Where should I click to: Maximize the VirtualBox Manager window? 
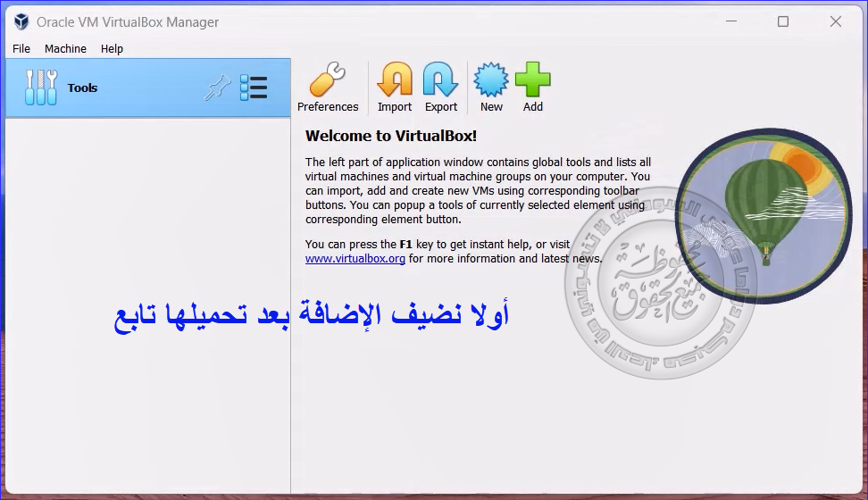pos(783,22)
